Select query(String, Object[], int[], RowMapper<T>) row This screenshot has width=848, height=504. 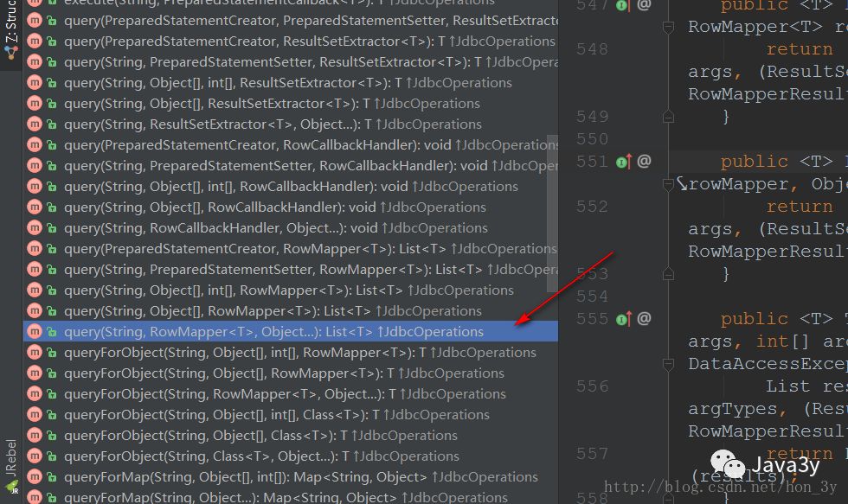[291, 290]
